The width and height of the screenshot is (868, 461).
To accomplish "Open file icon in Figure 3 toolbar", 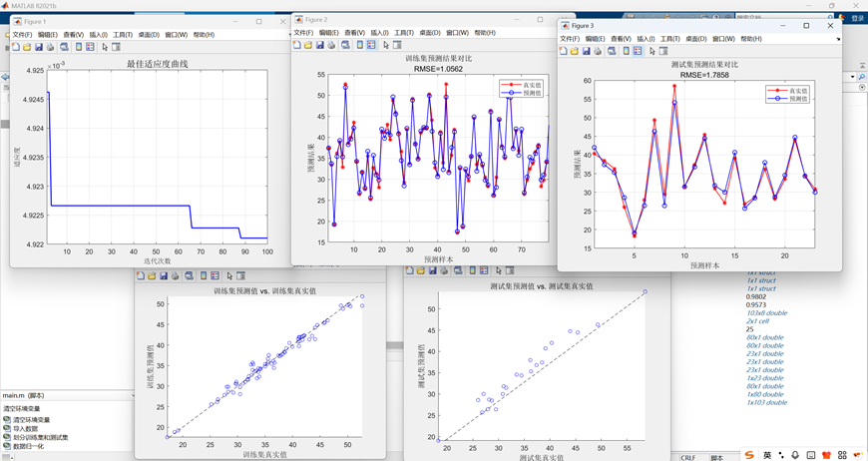I will pyautogui.click(x=574, y=51).
